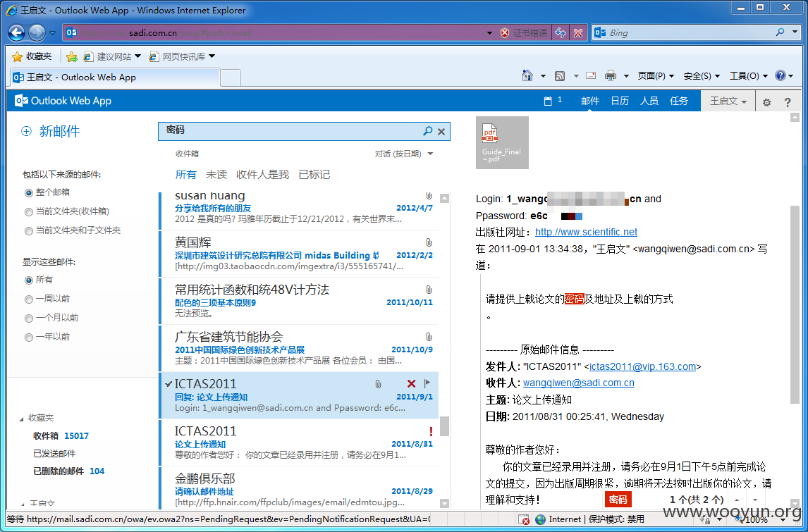Open the Favorites star button
The height and width of the screenshot is (532, 808).
tap(32, 56)
